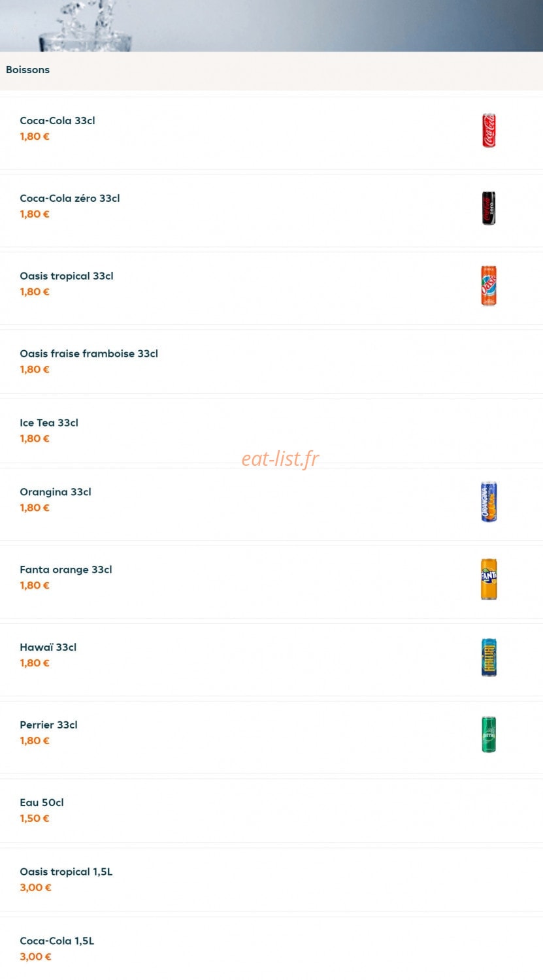Click the Fanta orange 33cl title

pos(65,570)
